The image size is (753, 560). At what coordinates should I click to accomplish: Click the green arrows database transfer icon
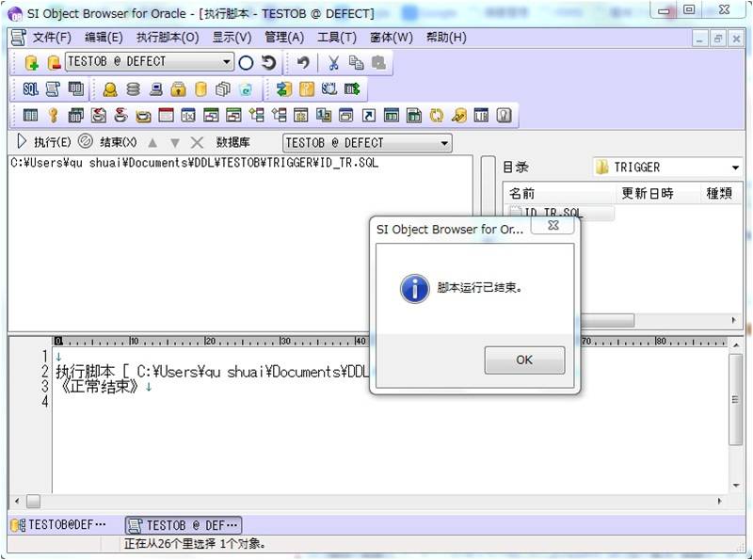pos(284,88)
